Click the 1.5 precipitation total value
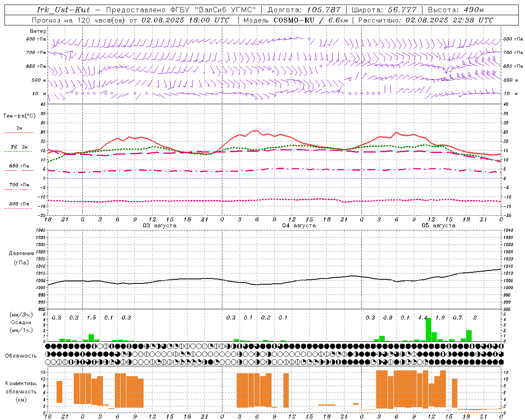The height and width of the screenshot is (420, 525). pos(91,318)
